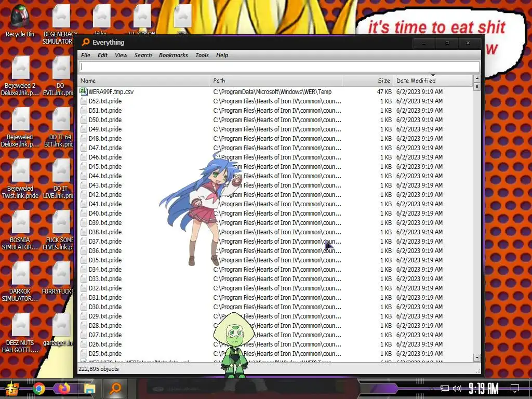Select the D36.txt.pride file

105,250
